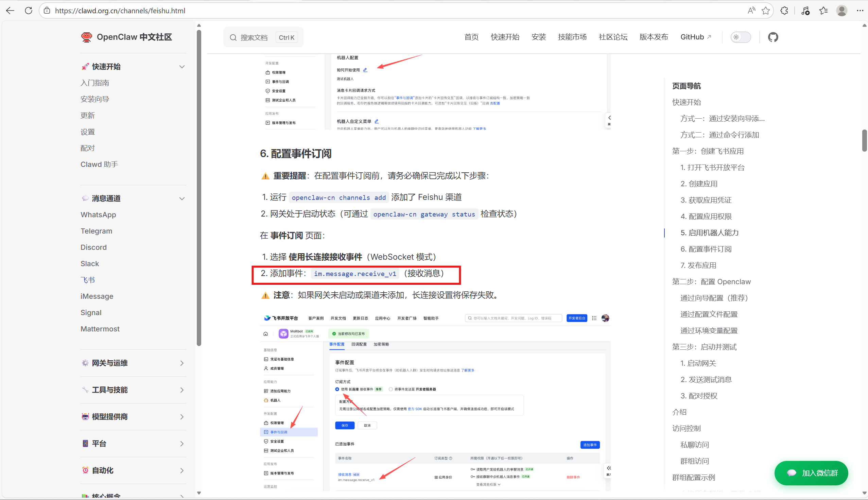Open the 技能市场 nav menu item

coord(572,37)
